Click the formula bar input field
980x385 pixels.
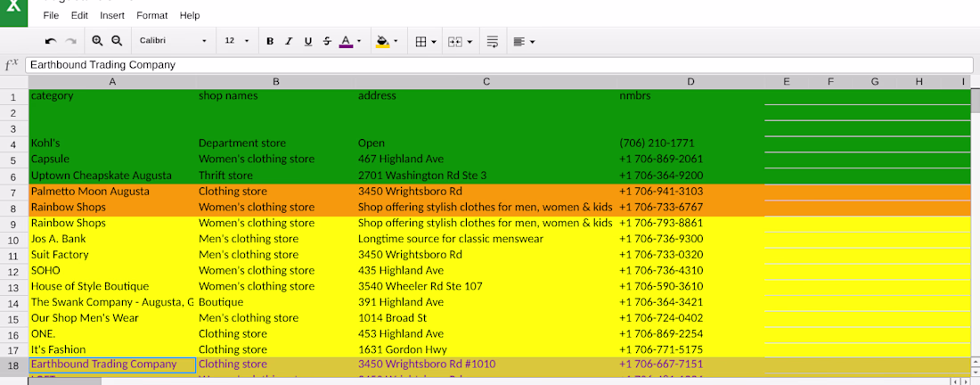499,64
